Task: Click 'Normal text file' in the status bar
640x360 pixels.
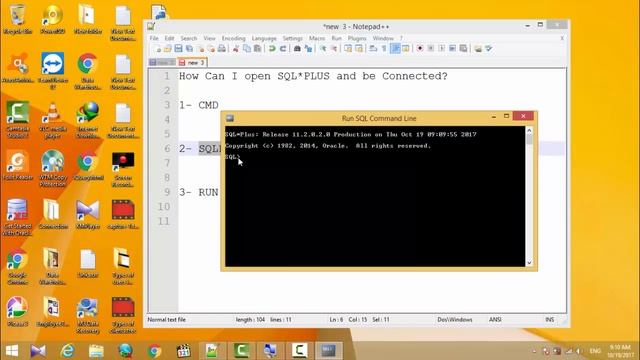Action: click(167, 320)
